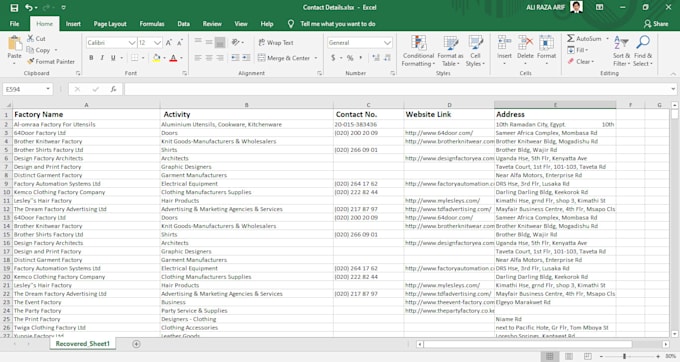Switch to the Insert tab
The width and height of the screenshot is (680, 362).
tap(73, 24)
